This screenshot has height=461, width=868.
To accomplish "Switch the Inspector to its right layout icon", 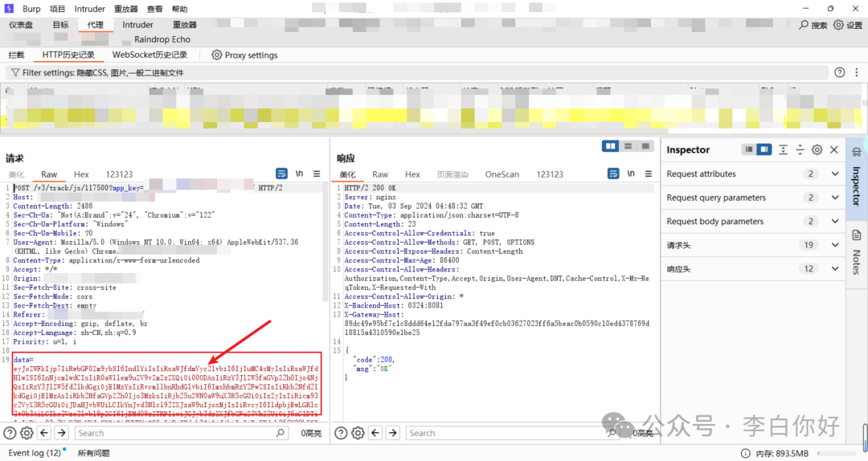I will tap(764, 149).
